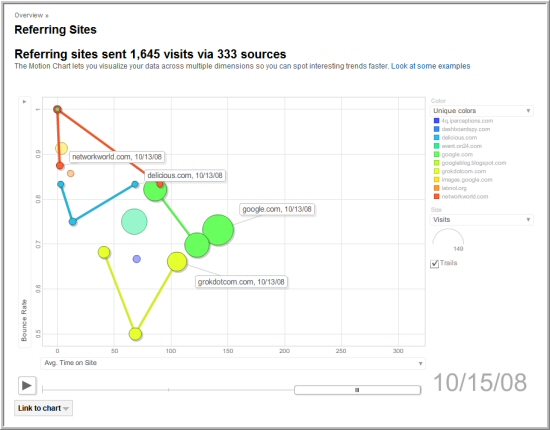Click labnol.org in the legend

(454, 188)
